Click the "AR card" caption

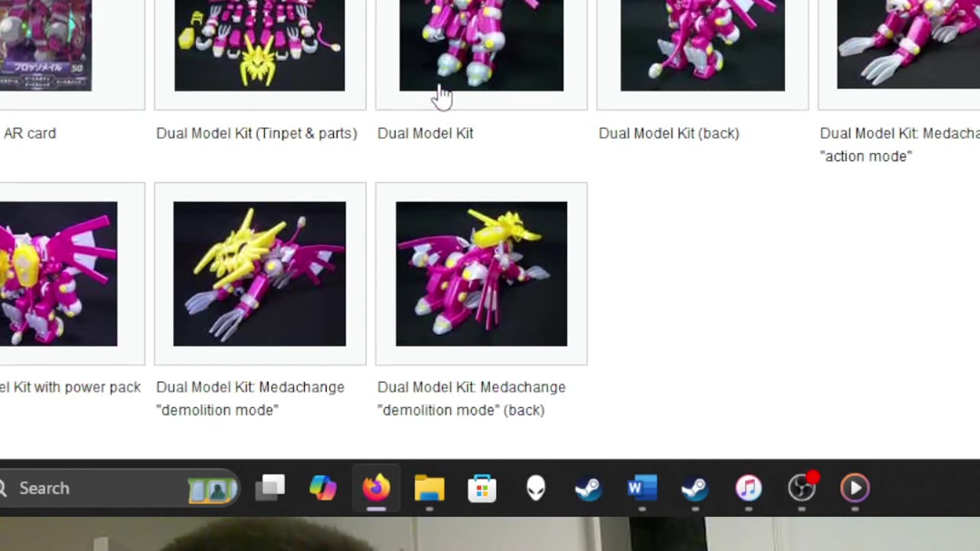30,133
